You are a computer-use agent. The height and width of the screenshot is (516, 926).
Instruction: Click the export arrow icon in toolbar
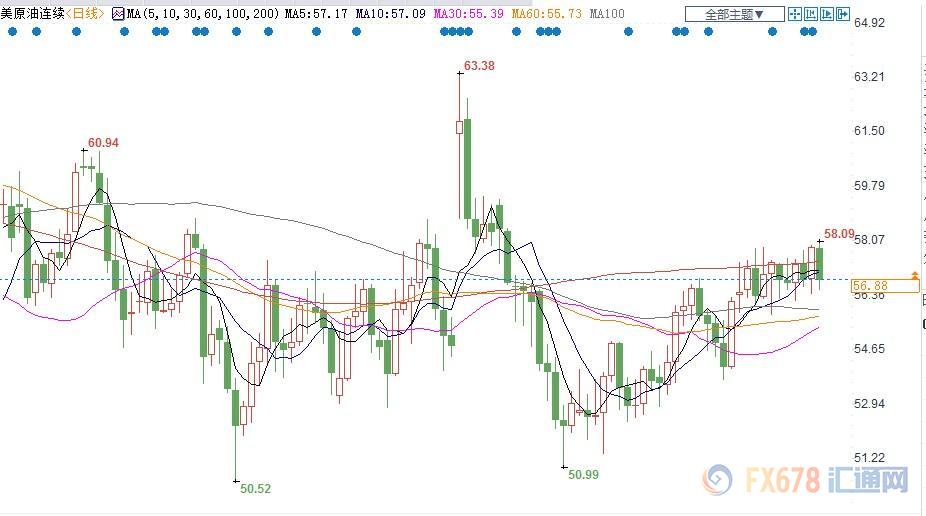coord(843,14)
